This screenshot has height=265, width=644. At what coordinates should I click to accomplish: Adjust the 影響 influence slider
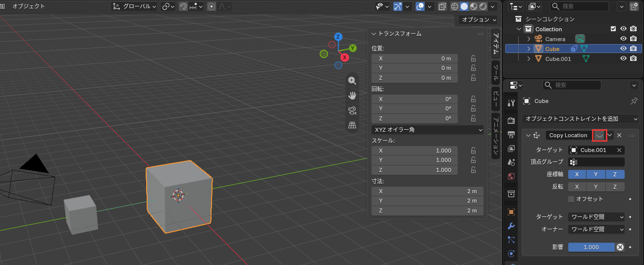tap(591, 247)
